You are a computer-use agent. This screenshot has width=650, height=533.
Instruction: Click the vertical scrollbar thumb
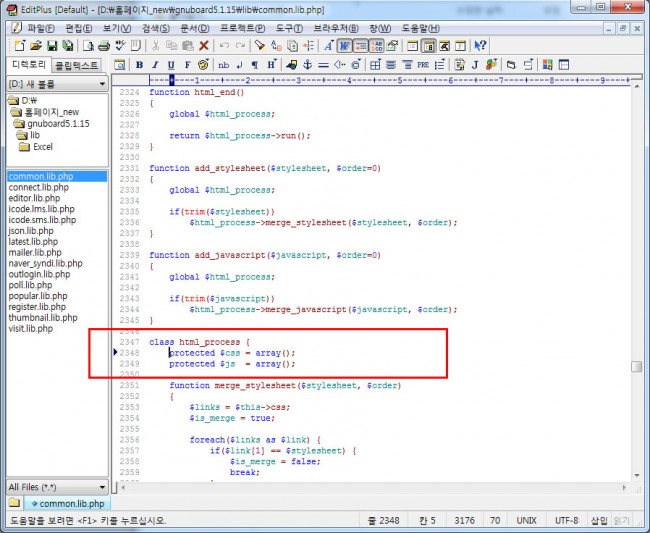point(637,367)
